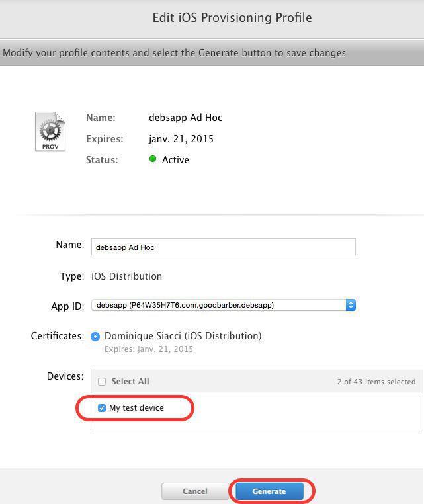Click the 'My test device' label text
Viewport: 424px width, 504px height.
(136, 408)
